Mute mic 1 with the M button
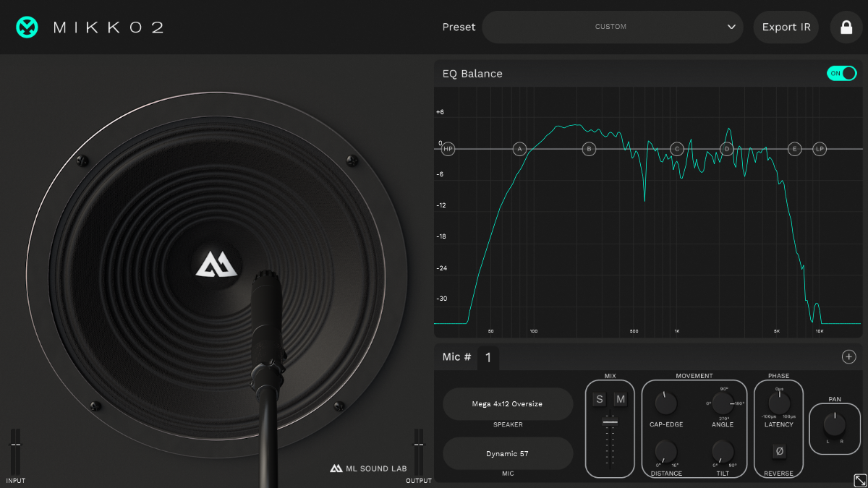Image resolution: width=868 pixels, height=488 pixels. coord(618,398)
